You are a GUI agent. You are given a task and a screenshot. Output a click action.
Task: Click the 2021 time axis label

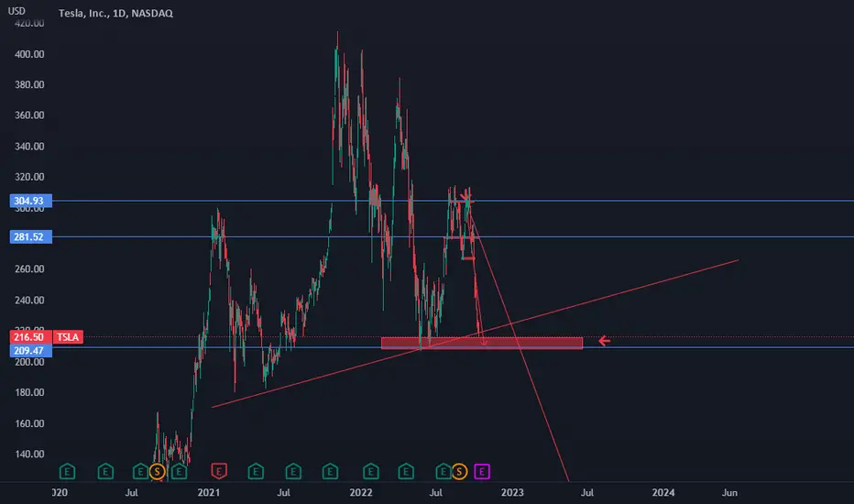(209, 493)
